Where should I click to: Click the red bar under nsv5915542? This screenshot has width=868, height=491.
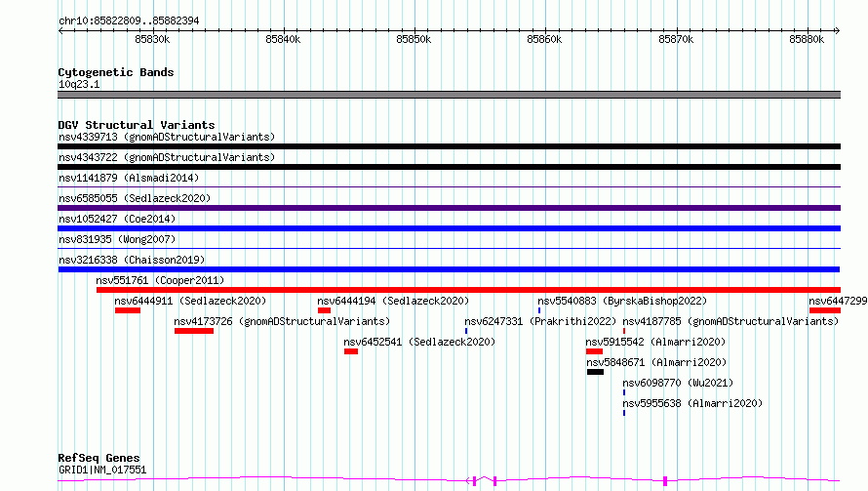[594, 351]
